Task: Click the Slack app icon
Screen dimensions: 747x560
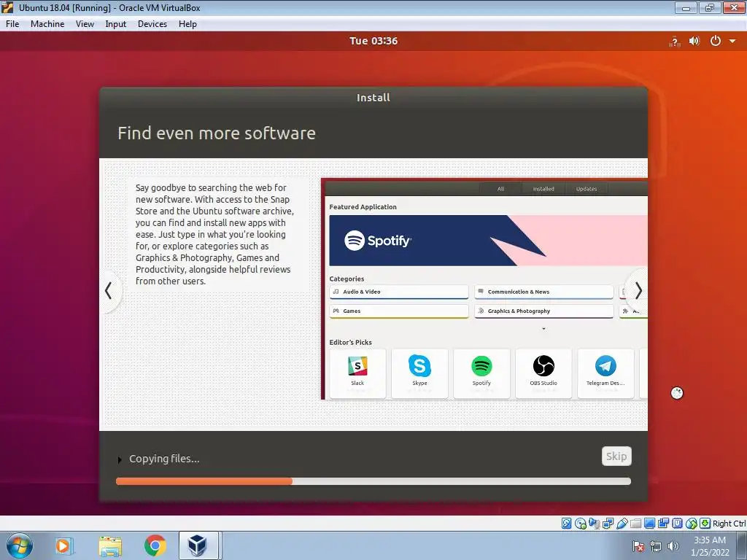Action: coord(357,366)
